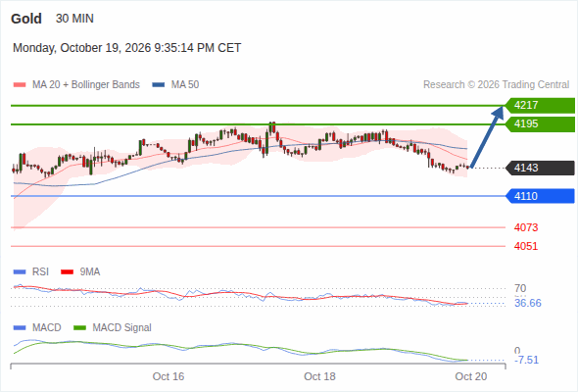Click the Research © 2026 Trading Central credit
578x392 pixels.
click(x=496, y=85)
